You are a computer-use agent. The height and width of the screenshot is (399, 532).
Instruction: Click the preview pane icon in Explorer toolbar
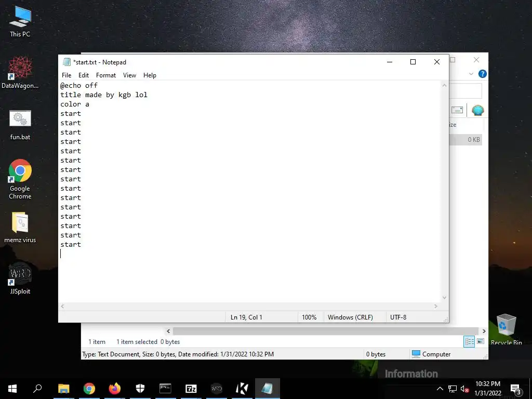457,110
